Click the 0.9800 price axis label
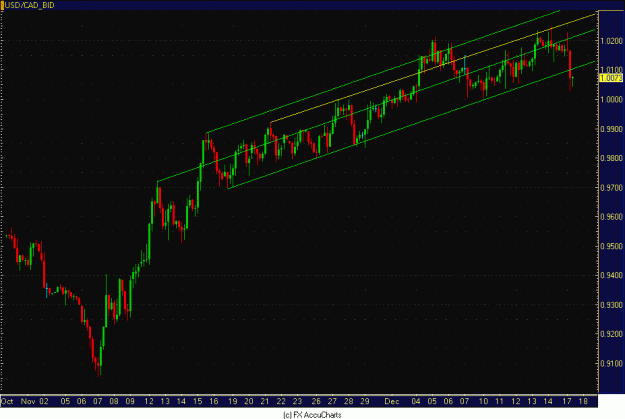 click(611, 158)
